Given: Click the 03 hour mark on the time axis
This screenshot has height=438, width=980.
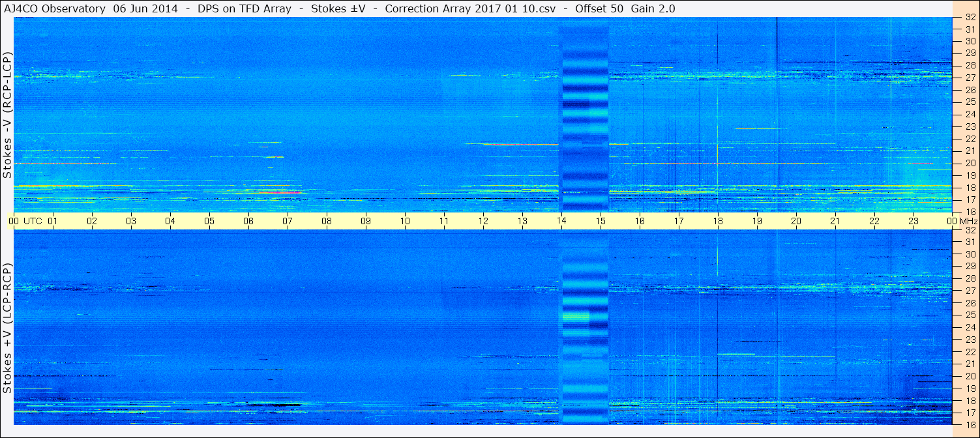Looking at the screenshot, I should [131, 221].
